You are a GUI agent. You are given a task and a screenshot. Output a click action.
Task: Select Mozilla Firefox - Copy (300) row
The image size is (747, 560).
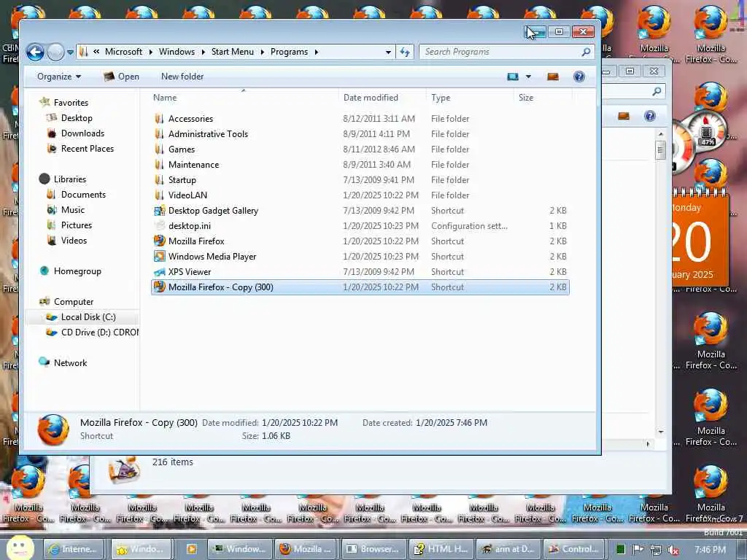pyautogui.click(x=360, y=287)
